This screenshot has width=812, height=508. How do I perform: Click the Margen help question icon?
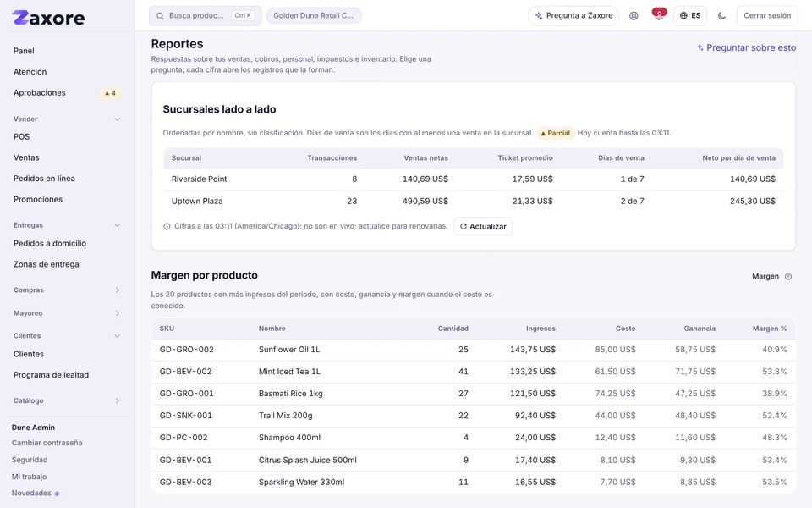click(788, 276)
